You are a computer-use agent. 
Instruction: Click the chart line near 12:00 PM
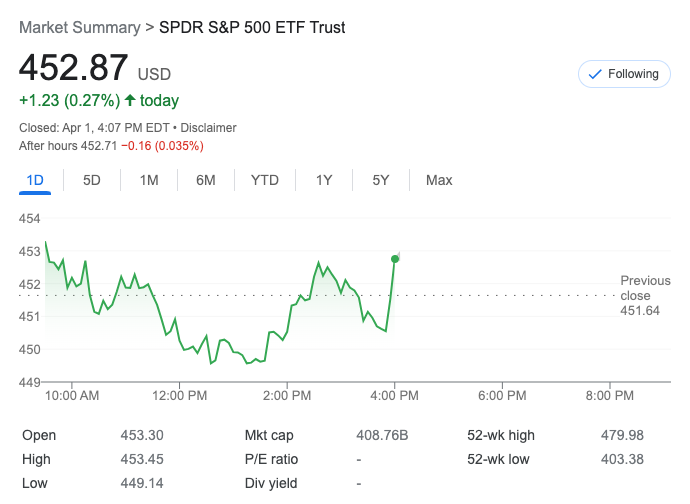tap(180, 341)
